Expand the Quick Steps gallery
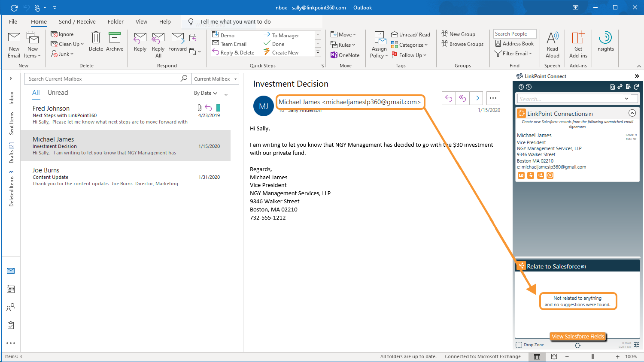This screenshot has width=644, height=362. 318,52
